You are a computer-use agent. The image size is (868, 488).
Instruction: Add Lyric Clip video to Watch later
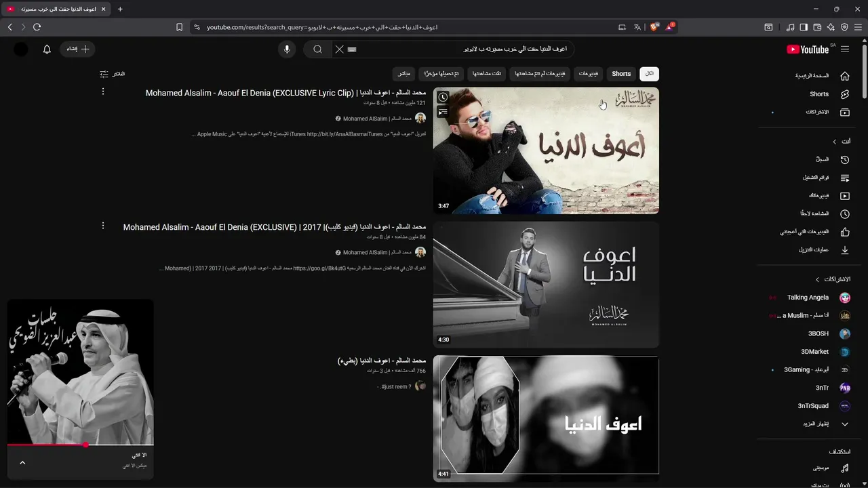pyautogui.click(x=443, y=98)
